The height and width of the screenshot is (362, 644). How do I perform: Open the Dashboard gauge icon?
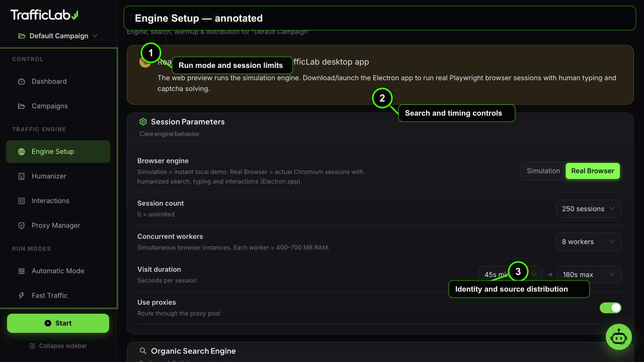[21, 81]
